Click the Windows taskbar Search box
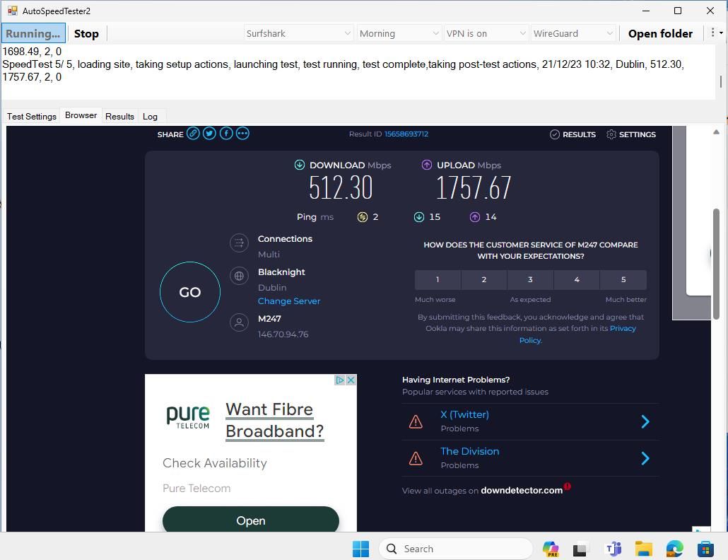The width and height of the screenshot is (728, 560). [455, 549]
